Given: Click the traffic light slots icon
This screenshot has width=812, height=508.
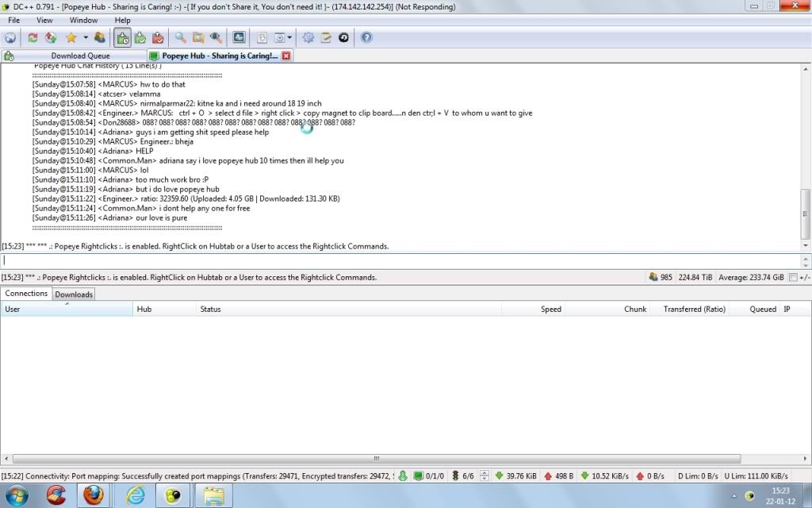Looking at the screenshot, I should click(x=455, y=476).
